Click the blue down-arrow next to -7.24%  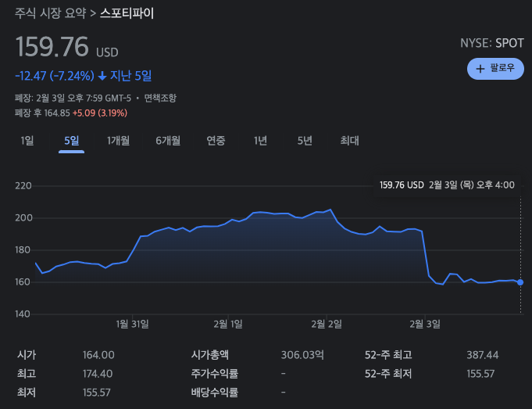(102, 76)
